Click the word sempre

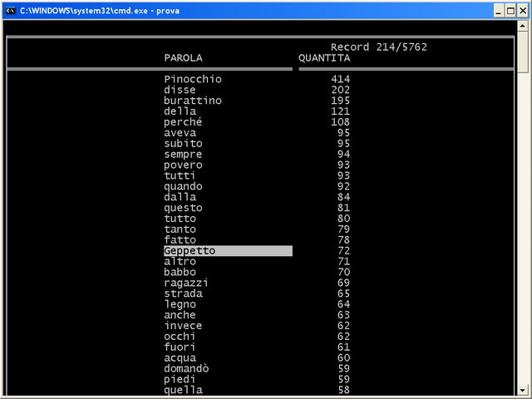tap(183, 155)
